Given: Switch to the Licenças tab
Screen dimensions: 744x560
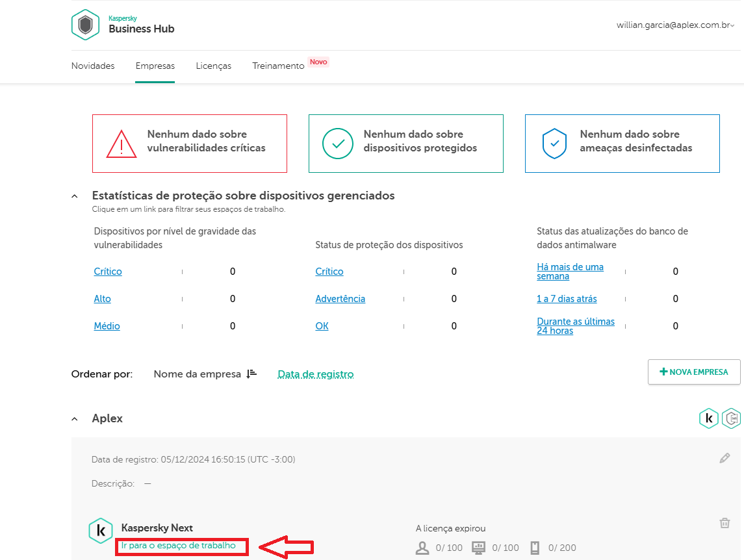Looking at the screenshot, I should tap(214, 66).
